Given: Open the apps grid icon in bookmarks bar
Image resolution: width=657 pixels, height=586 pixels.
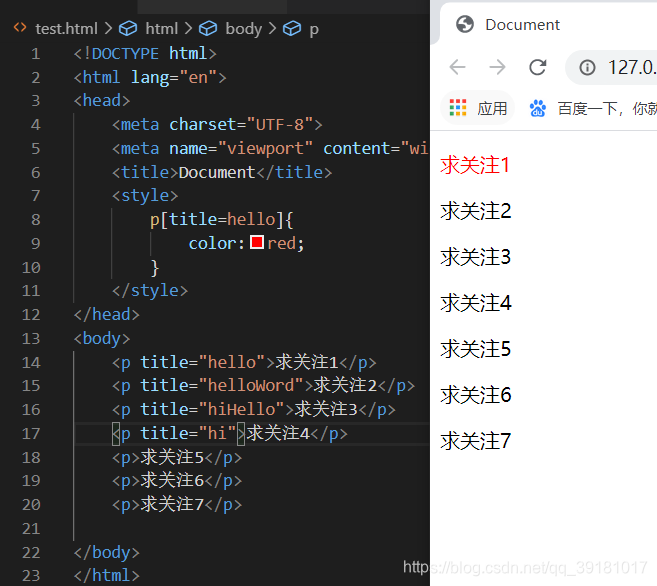Looking at the screenshot, I should click(458, 108).
